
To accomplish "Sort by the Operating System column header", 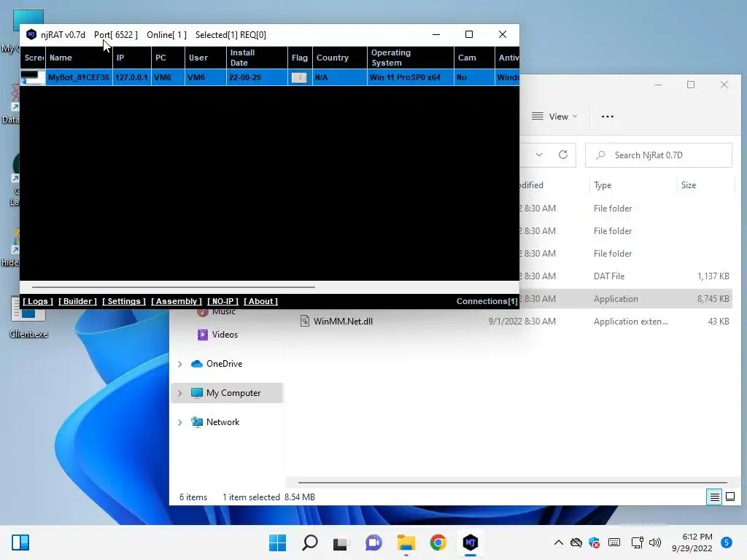I will pos(410,58).
